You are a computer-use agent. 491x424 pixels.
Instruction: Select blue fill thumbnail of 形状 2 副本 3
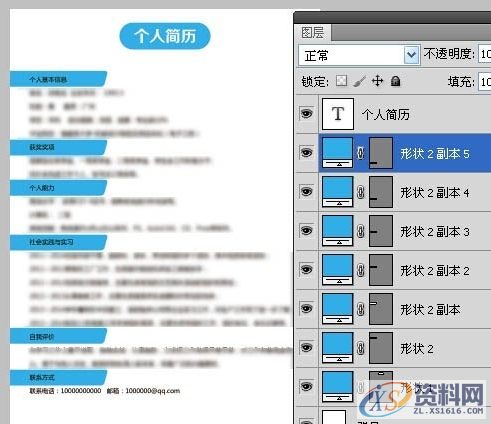pos(337,231)
